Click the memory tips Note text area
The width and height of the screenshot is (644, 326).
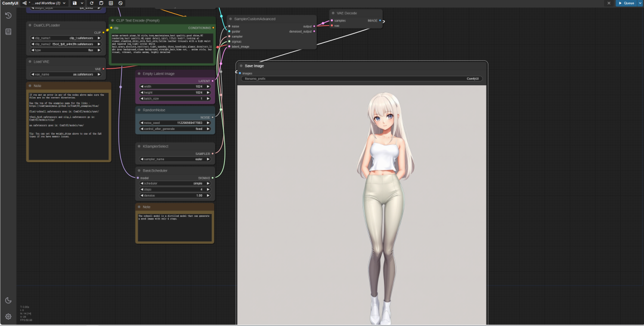pyautogui.click(x=69, y=126)
